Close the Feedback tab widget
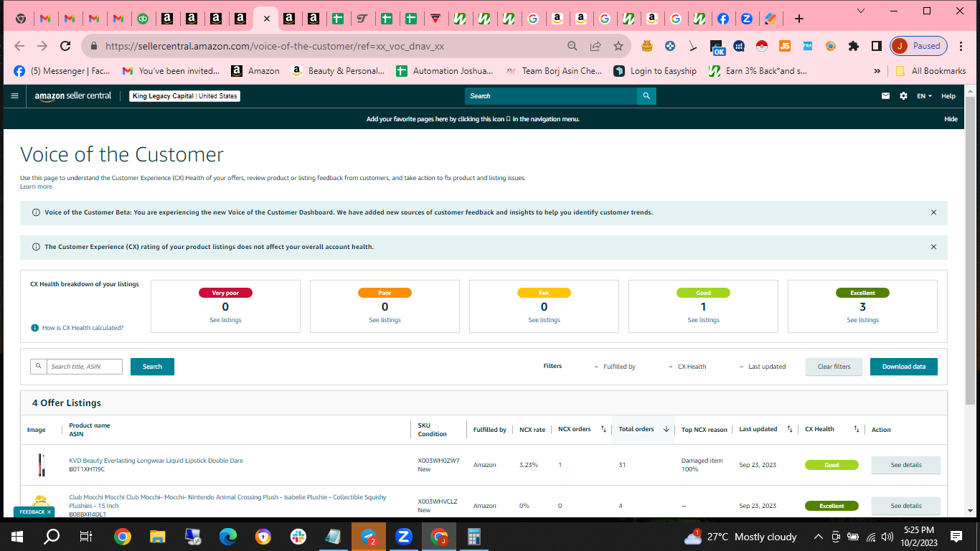This screenshot has height=551, width=980. tap(49, 512)
